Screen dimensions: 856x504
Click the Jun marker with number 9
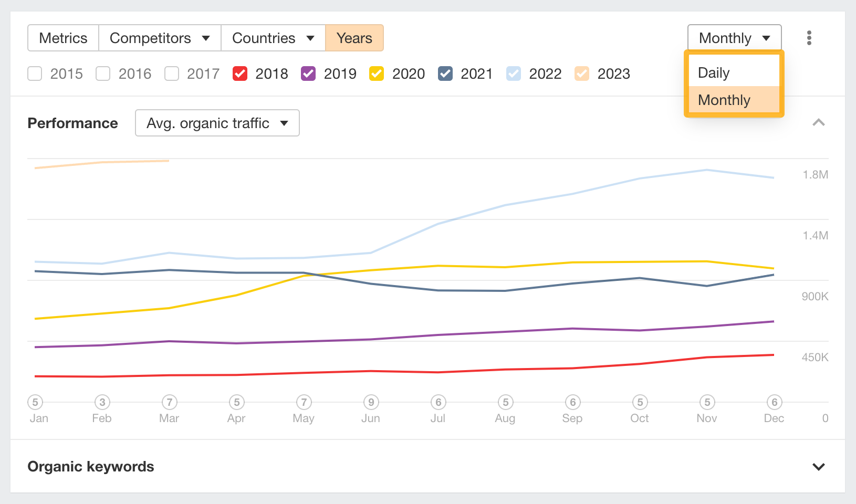tap(371, 402)
